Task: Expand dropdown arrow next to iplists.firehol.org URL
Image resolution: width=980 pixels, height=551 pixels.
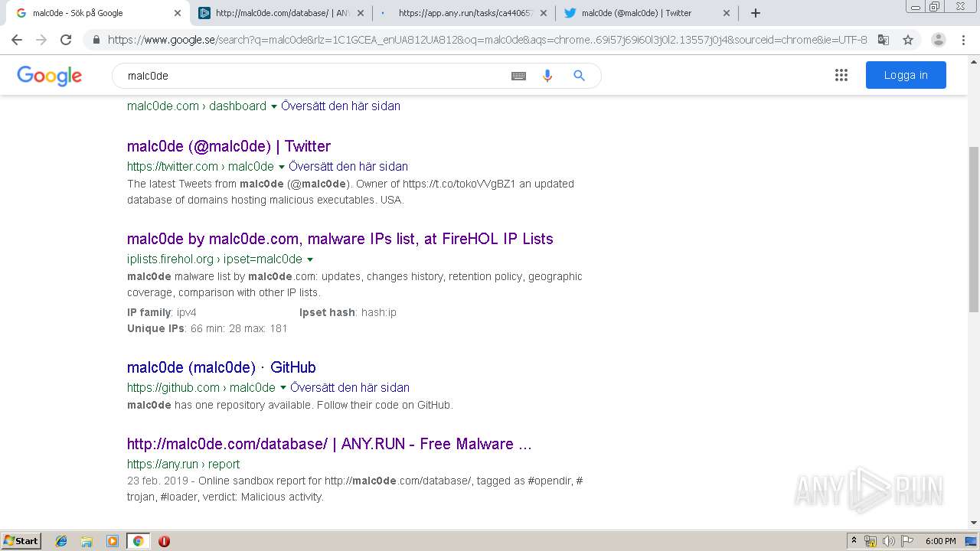Action: (x=310, y=259)
